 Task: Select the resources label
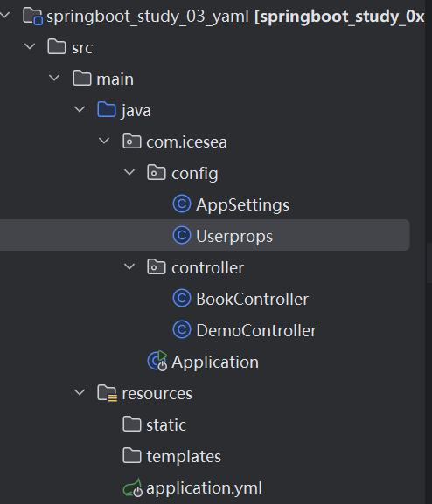[157, 394]
